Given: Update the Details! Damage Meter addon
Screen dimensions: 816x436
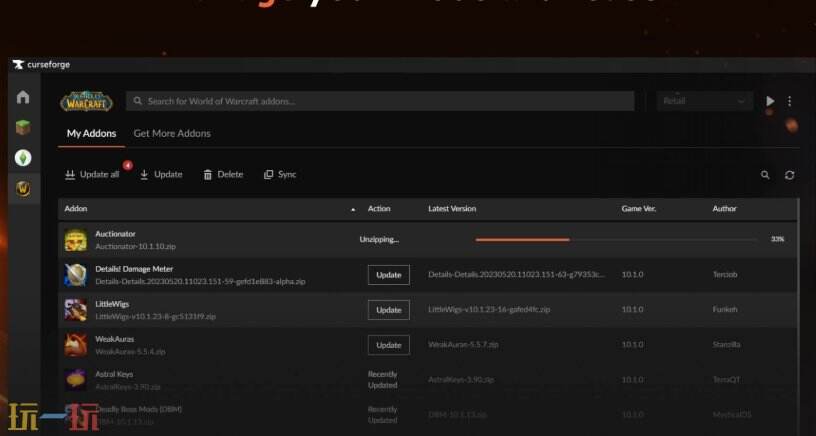Looking at the screenshot, I should tap(388, 275).
